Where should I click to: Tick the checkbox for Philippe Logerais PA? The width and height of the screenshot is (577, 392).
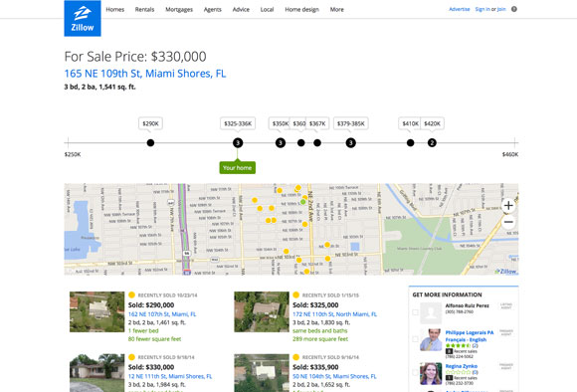tap(415, 339)
